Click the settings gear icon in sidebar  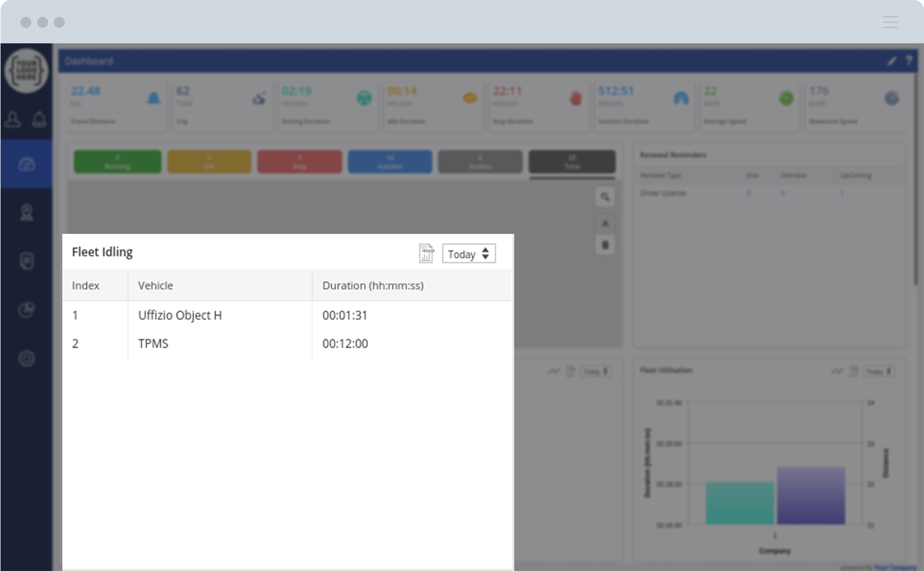27,359
